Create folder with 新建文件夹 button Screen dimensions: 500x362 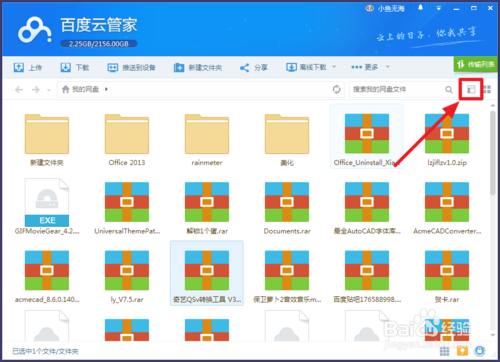click(x=198, y=68)
